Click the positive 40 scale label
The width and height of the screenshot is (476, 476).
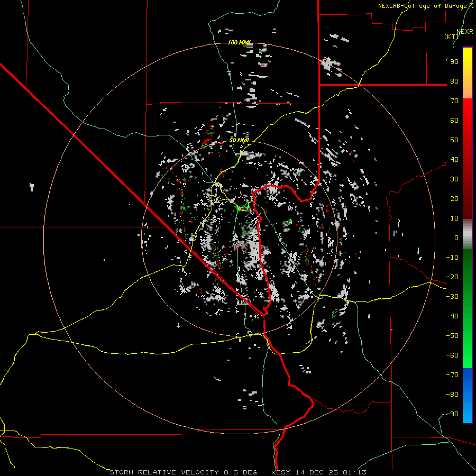coord(454,160)
